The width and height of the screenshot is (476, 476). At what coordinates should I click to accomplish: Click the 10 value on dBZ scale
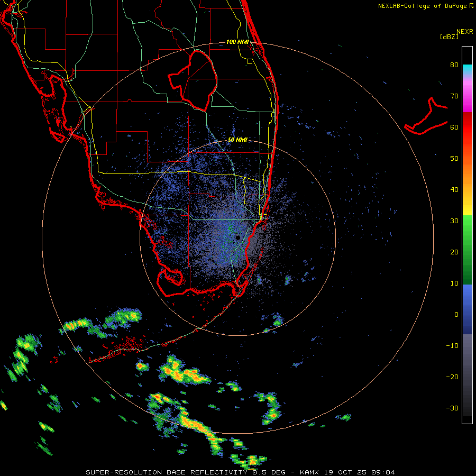point(454,283)
